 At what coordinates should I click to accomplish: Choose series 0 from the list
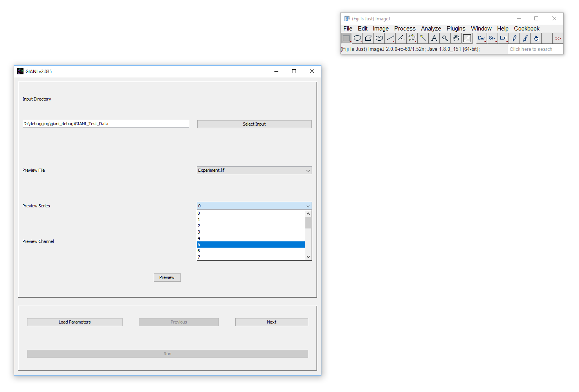[x=251, y=213]
